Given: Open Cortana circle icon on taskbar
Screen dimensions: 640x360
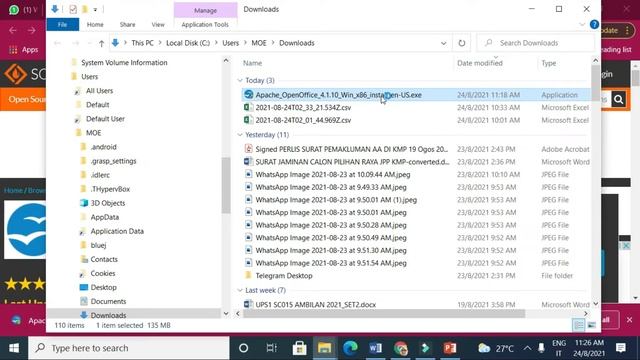Looking at the screenshot, I should (x=244, y=348).
